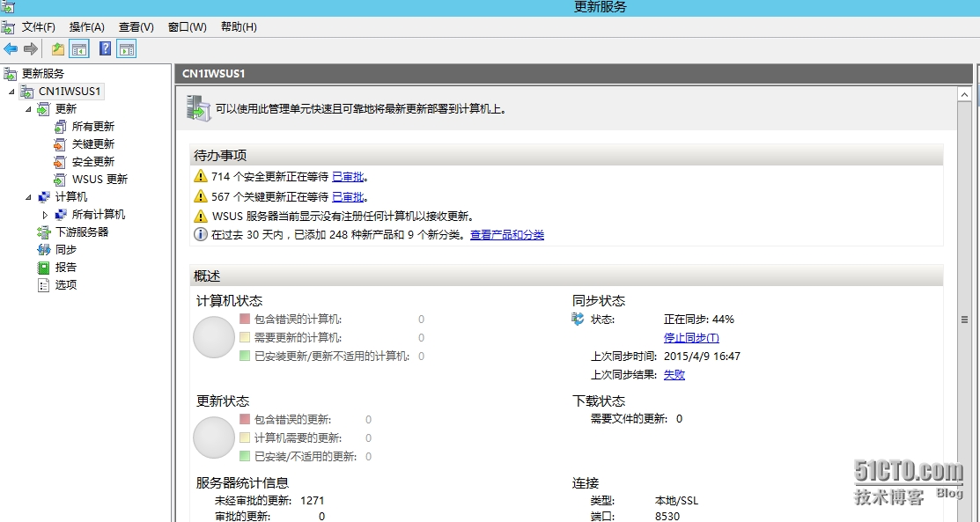Screen dimensions: 980x522
Task: Click the 待办事项 section header
Action: pyautogui.click(x=566, y=155)
